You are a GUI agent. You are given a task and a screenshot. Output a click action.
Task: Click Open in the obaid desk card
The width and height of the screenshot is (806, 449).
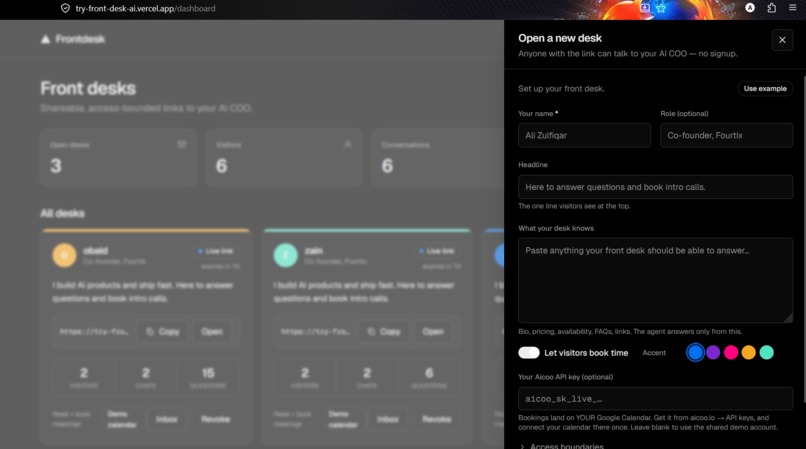point(212,332)
